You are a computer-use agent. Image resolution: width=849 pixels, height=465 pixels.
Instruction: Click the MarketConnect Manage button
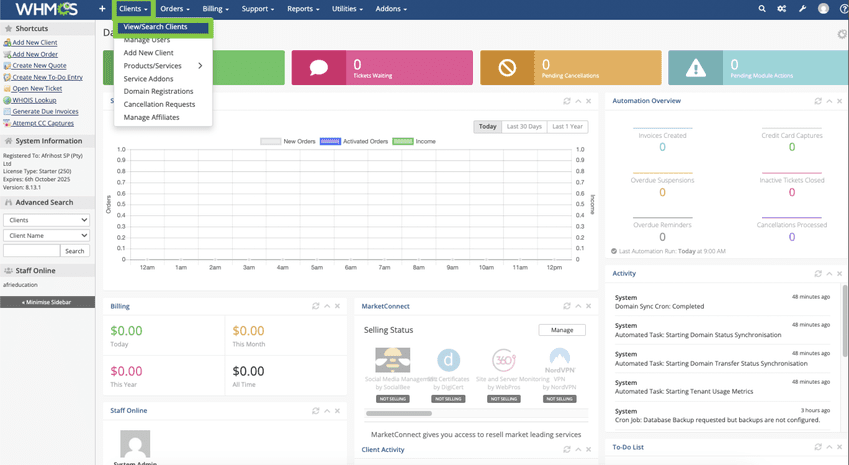[x=562, y=330]
